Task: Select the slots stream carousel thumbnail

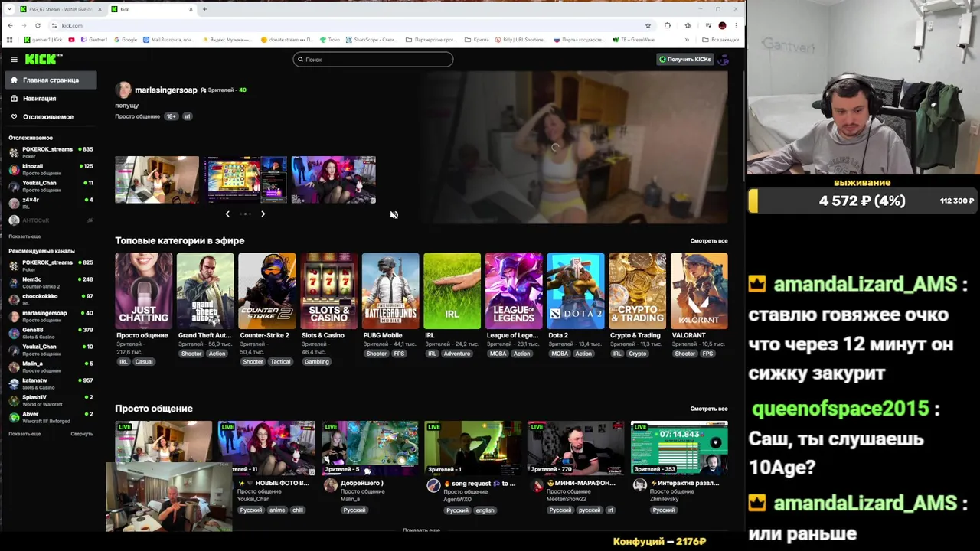Action: click(245, 180)
